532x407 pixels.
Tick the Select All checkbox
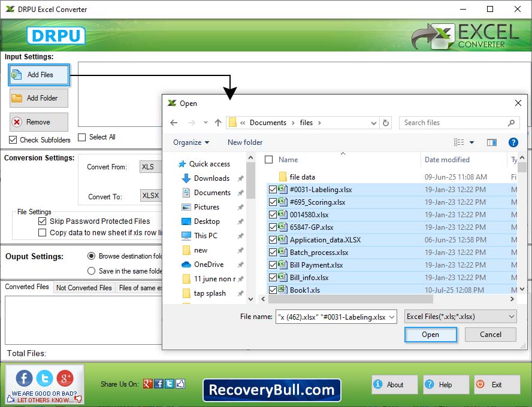coord(81,137)
